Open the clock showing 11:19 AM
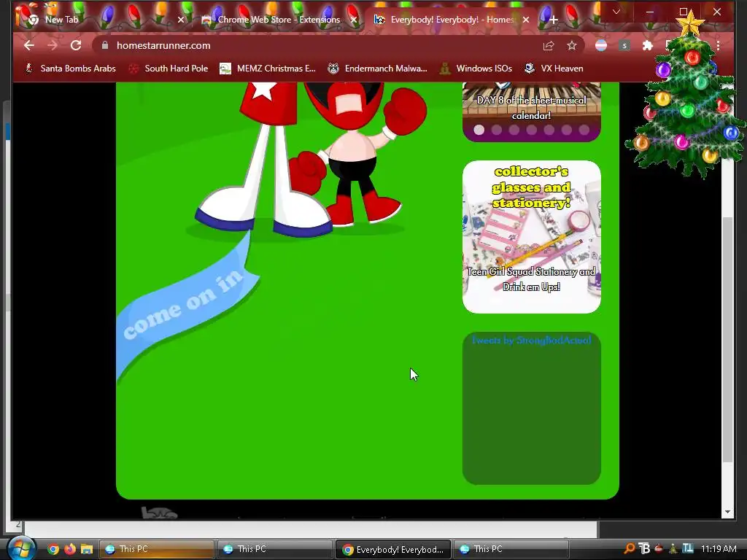The height and width of the screenshot is (560, 747). coord(719,548)
